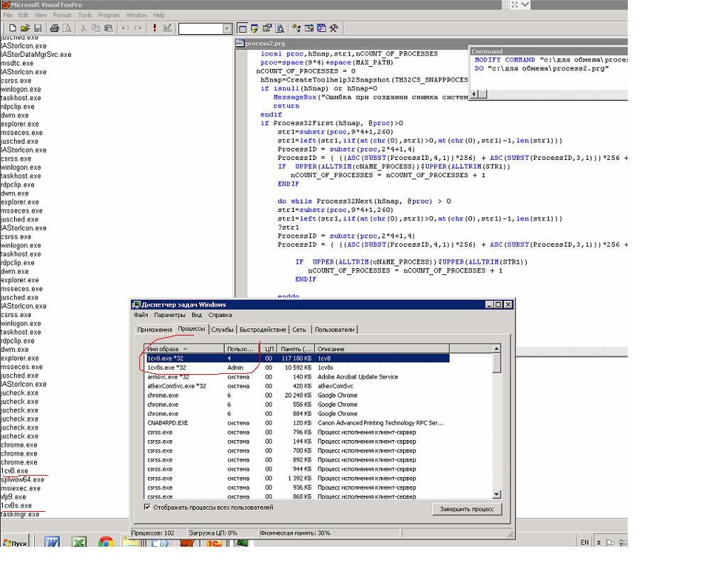Switch to the 'Службы' tab

click(x=223, y=329)
